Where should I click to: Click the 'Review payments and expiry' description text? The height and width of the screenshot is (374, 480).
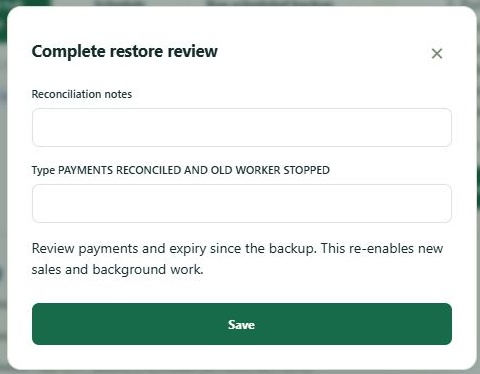(x=237, y=259)
